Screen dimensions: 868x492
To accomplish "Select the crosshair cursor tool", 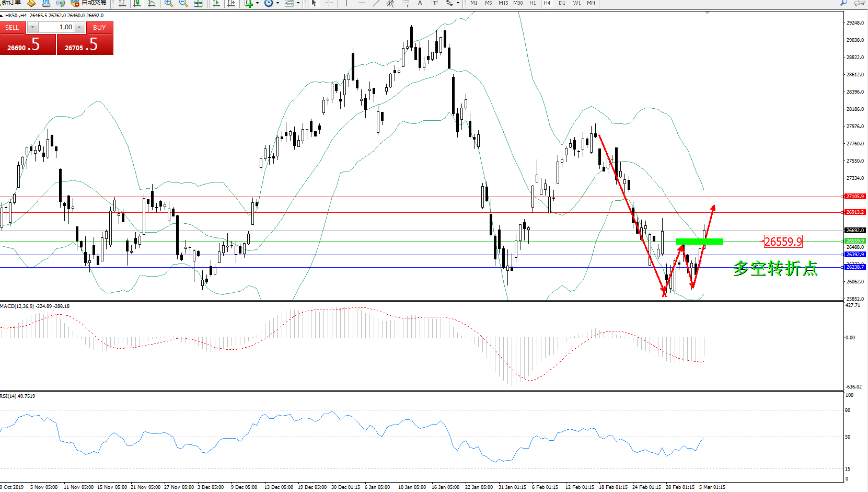I will [x=329, y=3].
